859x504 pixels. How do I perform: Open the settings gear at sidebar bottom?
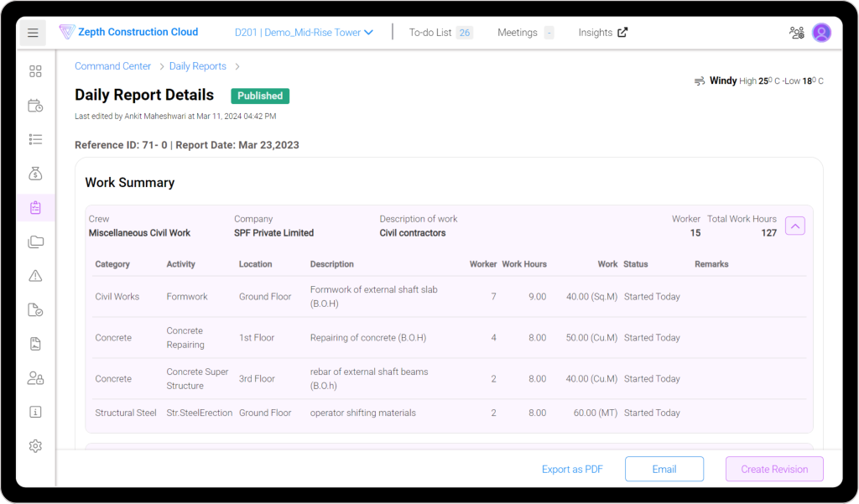(34, 445)
